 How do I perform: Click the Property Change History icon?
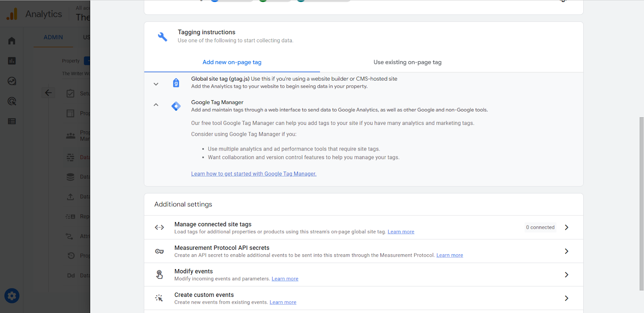pyautogui.click(x=71, y=255)
